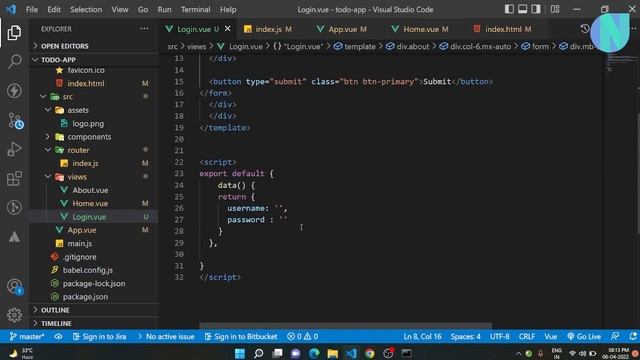Click the horizontal editor scrollbar
This screenshot has width=640, height=360.
click(345, 326)
